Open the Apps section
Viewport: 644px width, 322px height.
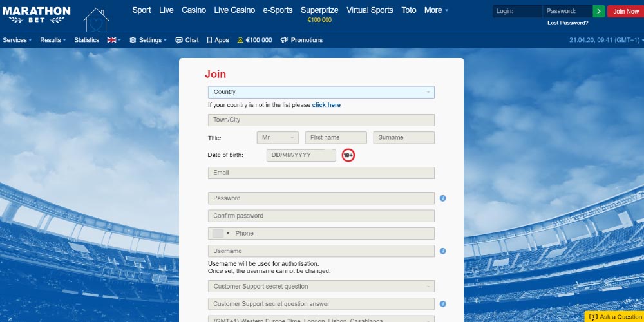point(218,40)
